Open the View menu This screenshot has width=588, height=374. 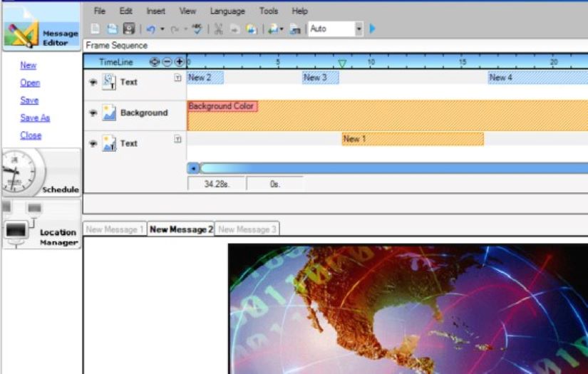click(x=187, y=11)
